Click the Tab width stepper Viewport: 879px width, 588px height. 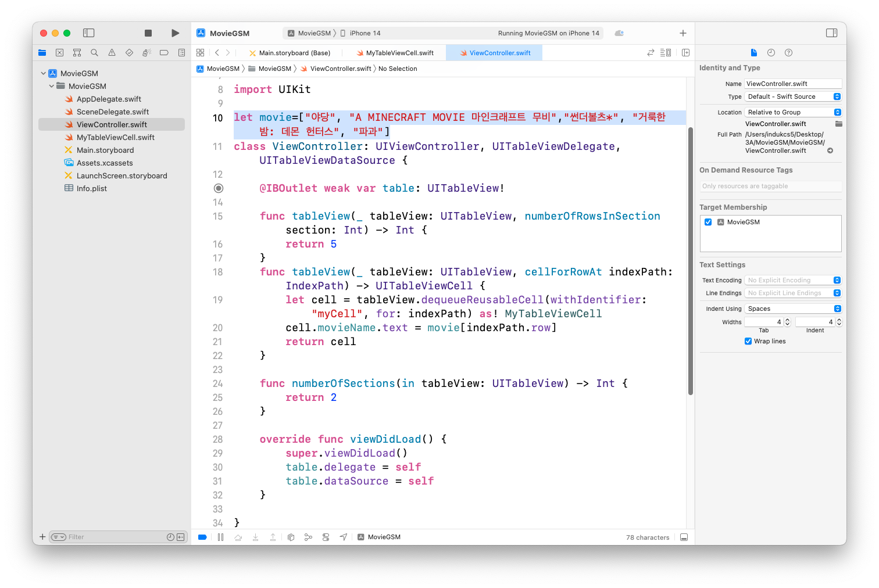click(x=787, y=322)
